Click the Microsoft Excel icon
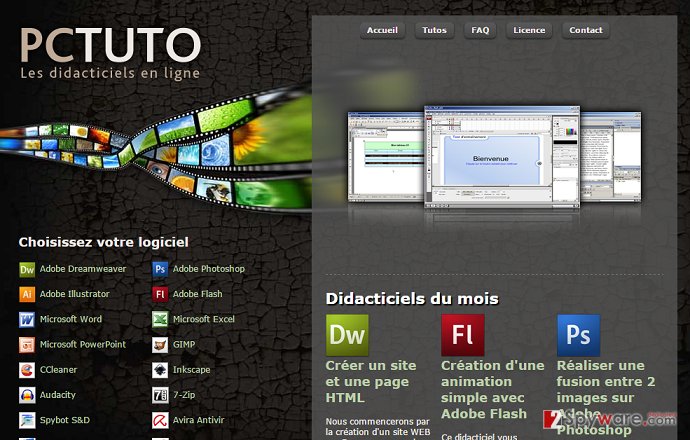The width and height of the screenshot is (690, 440). 160,319
